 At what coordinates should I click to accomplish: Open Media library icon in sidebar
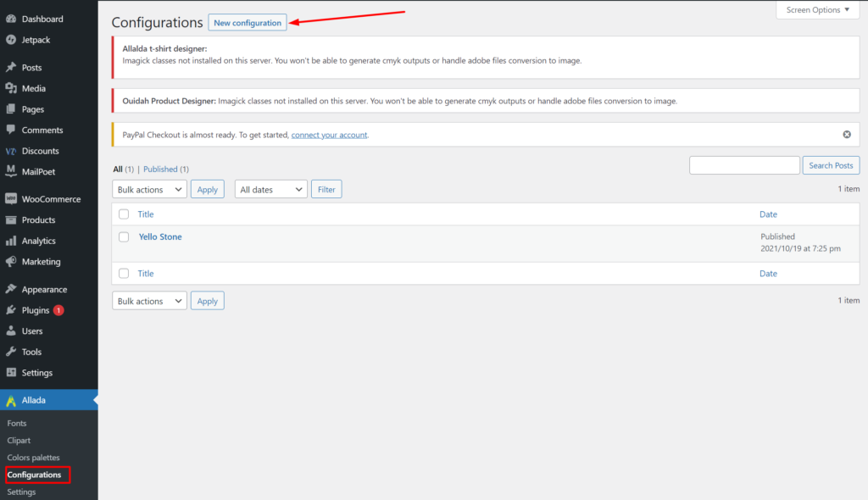(11, 88)
